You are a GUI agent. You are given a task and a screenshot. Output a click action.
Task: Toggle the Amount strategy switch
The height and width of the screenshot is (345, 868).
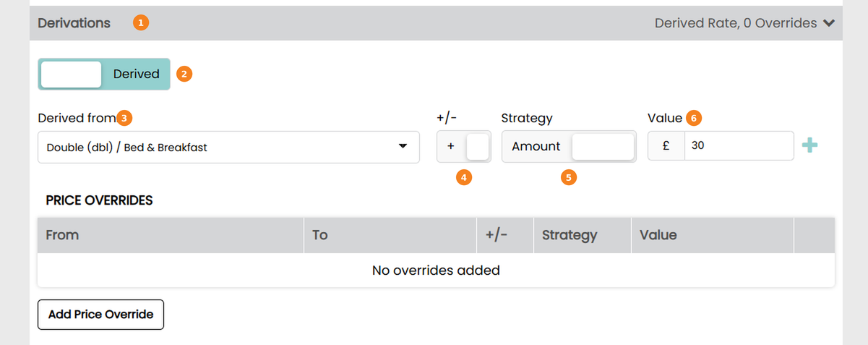click(x=569, y=146)
